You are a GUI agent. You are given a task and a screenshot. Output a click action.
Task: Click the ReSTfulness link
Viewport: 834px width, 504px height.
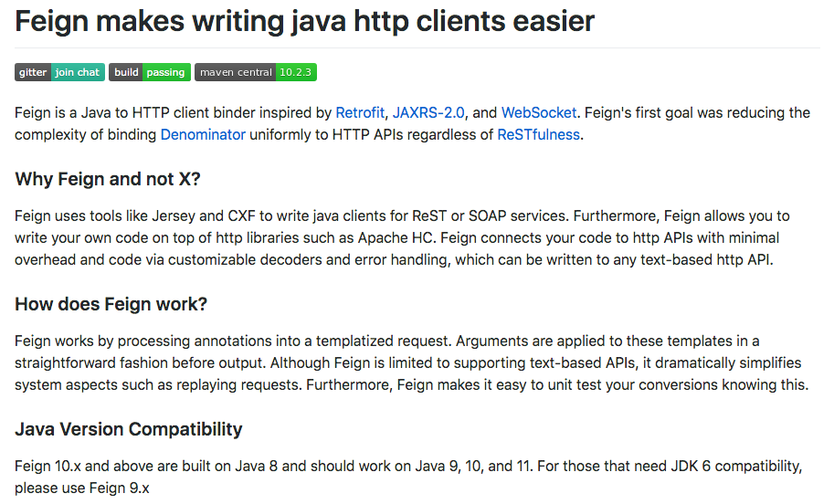[x=538, y=134]
